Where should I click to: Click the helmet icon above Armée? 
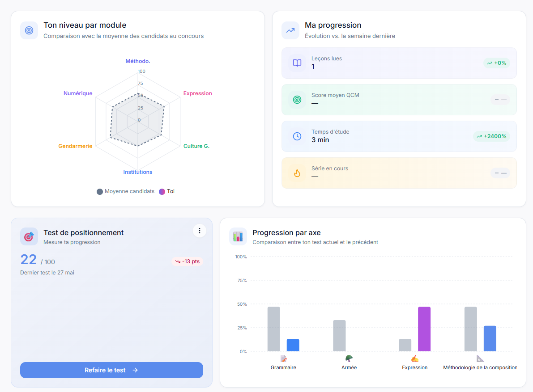pos(349,358)
